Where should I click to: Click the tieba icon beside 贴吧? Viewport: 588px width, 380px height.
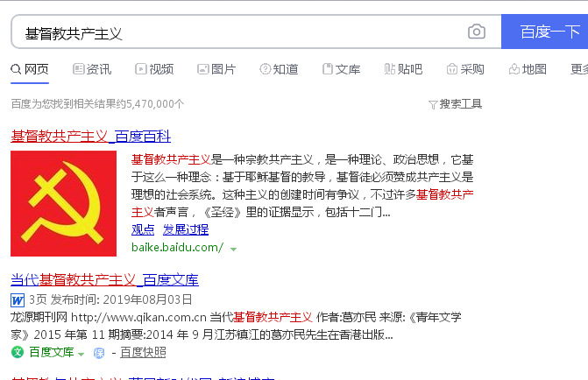click(x=390, y=69)
